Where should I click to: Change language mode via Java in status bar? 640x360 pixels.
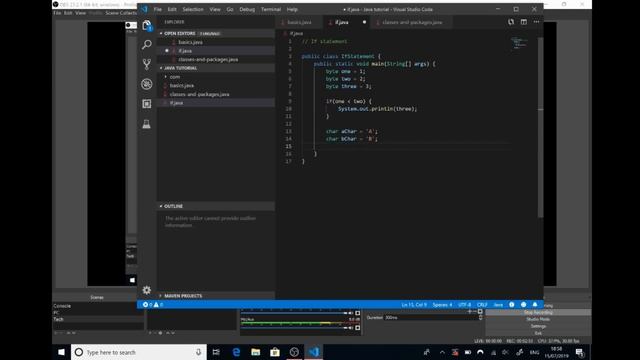(498, 304)
